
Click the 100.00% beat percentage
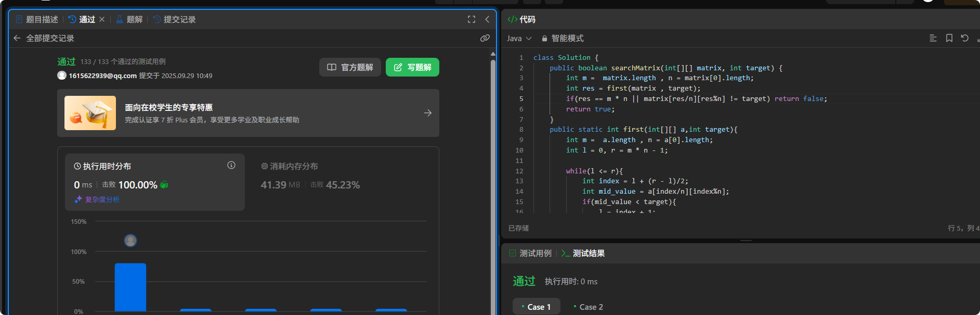pyautogui.click(x=138, y=185)
